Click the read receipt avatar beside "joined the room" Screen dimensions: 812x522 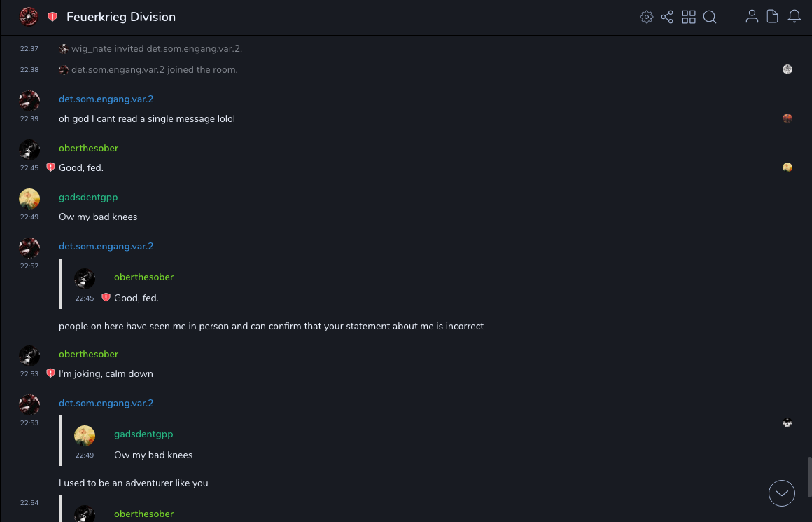787,69
